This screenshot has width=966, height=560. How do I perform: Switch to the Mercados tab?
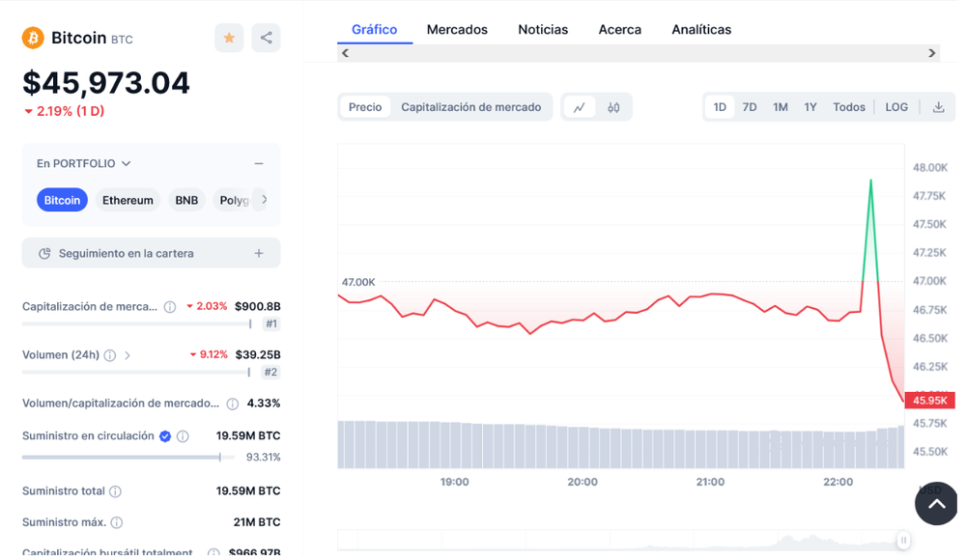click(457, 29)
